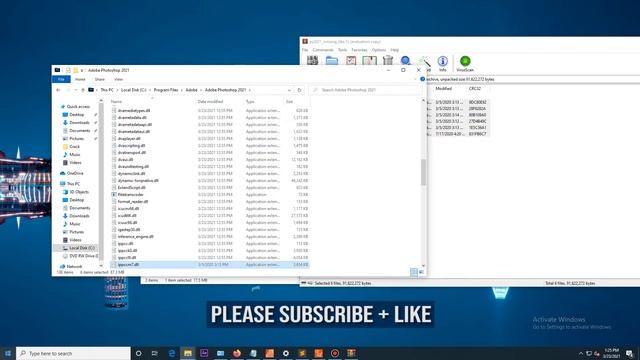This screenshot has height=360, width=640.
Task: Click Program Files in address breadcrumb
Action: [166, 90]
